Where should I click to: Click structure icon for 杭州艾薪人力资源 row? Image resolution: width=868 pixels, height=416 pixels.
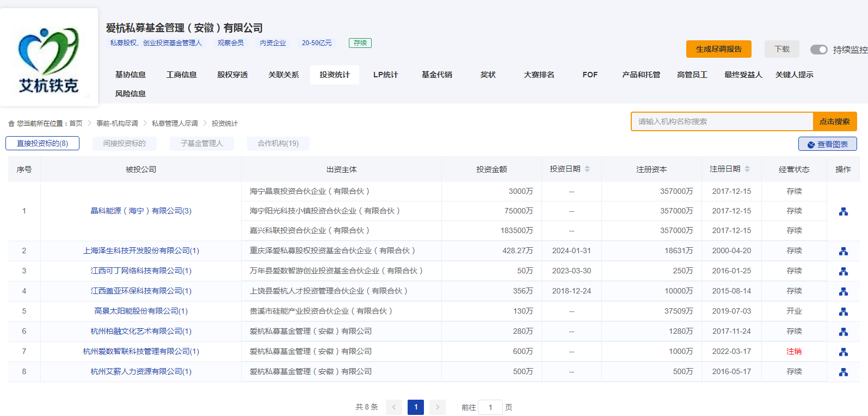[843, 372]
